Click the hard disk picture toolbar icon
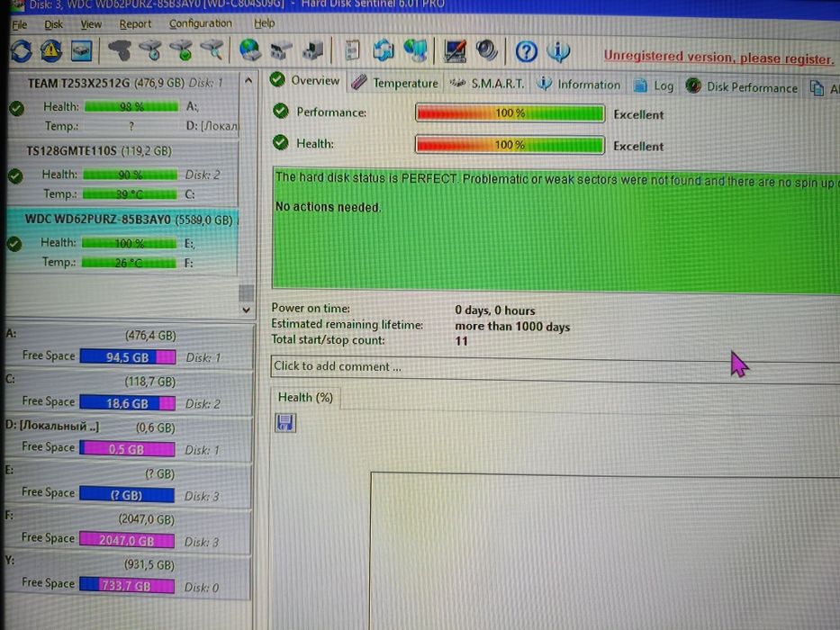840x630 pixels. 81,51
